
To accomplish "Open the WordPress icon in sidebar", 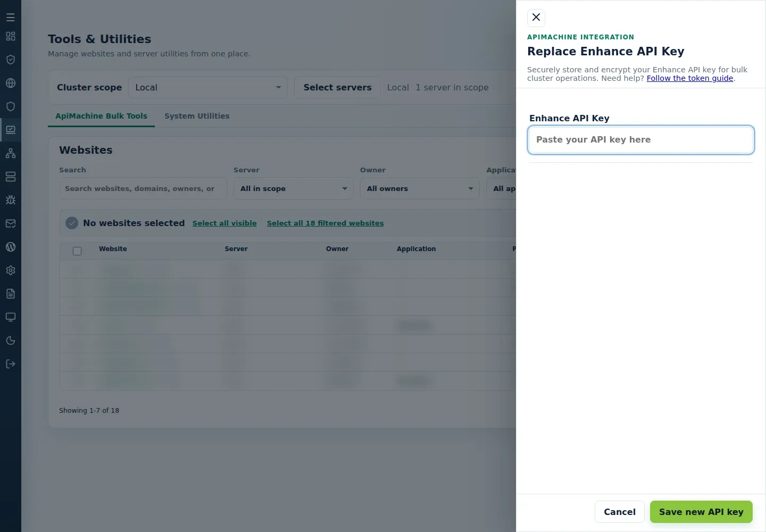I will (x=11, y=247).
